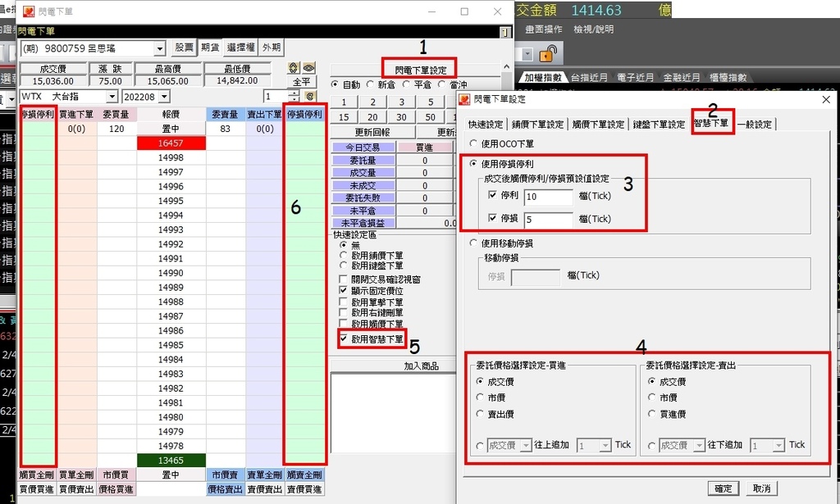
Task: Select 使用停損停利 radio option
Action: click(473, 164)
